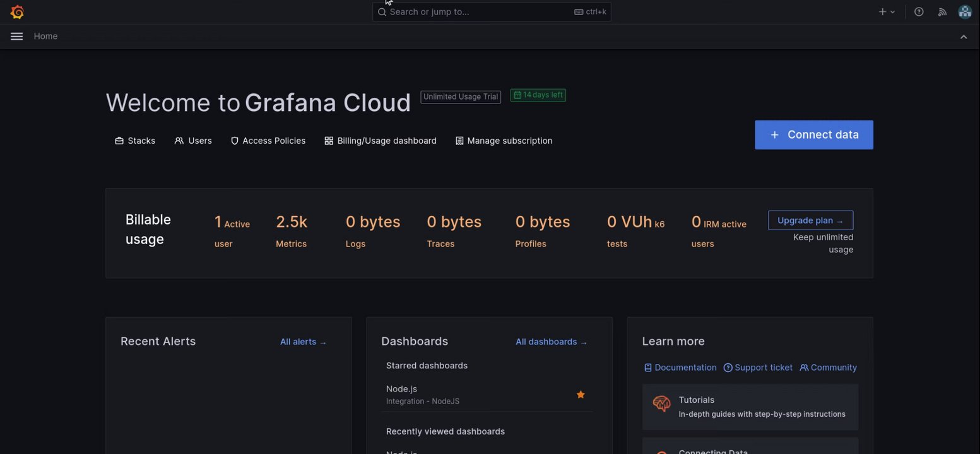The width and height of the screenshot is (980, 454).
Task: Open the Support ticket link
Action: (x=758, y=368)
